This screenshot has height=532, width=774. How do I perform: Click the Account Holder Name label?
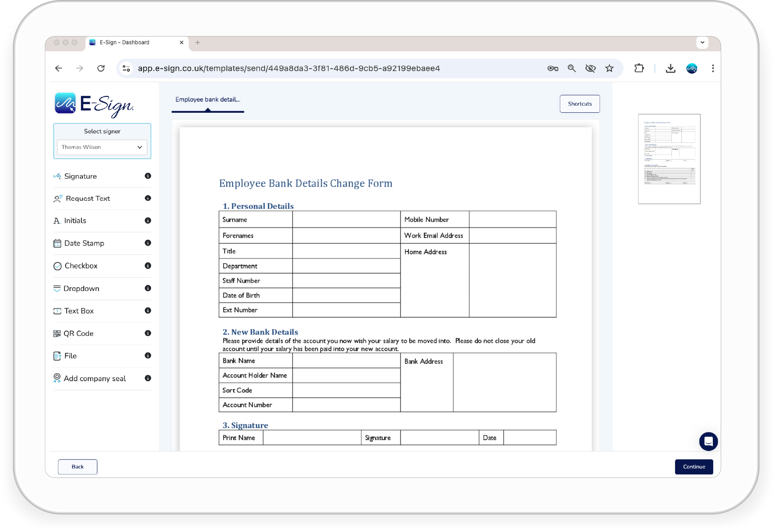pos(255,376)
